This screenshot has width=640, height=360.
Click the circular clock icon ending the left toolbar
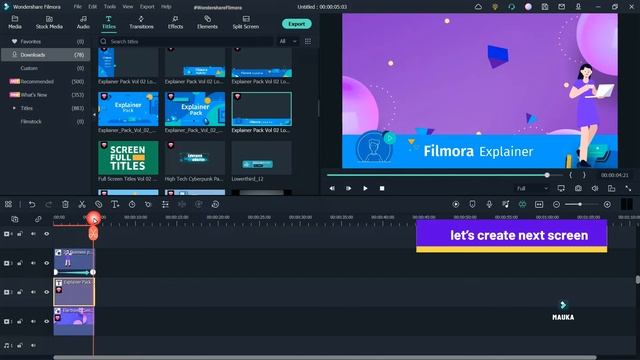216,204
